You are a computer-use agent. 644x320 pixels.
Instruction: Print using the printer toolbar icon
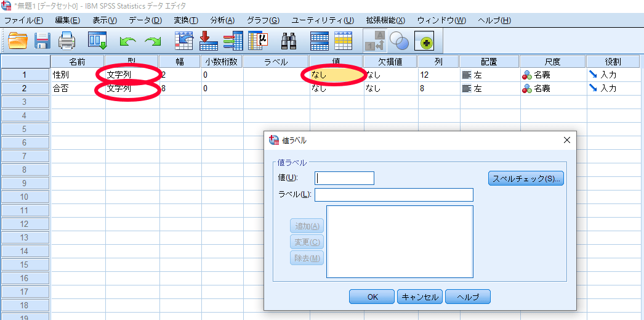click(x=67, y=41)
